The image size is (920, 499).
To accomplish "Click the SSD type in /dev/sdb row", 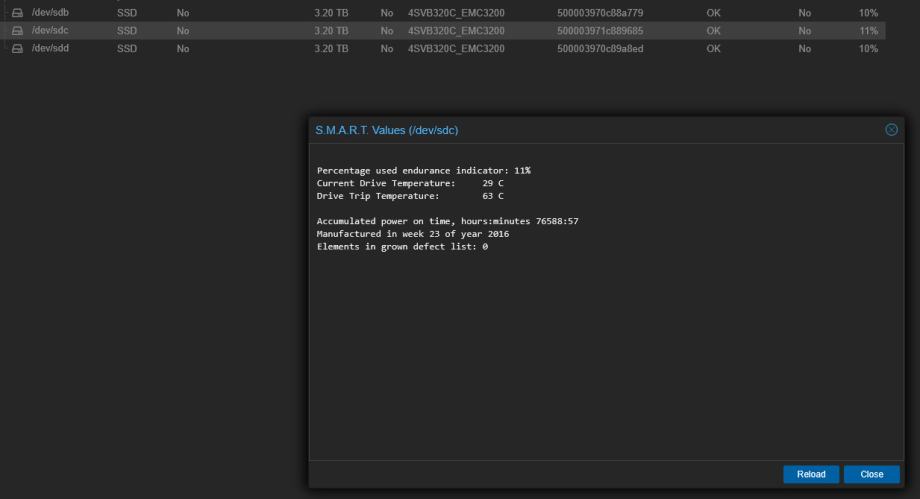I will [127, 13].
